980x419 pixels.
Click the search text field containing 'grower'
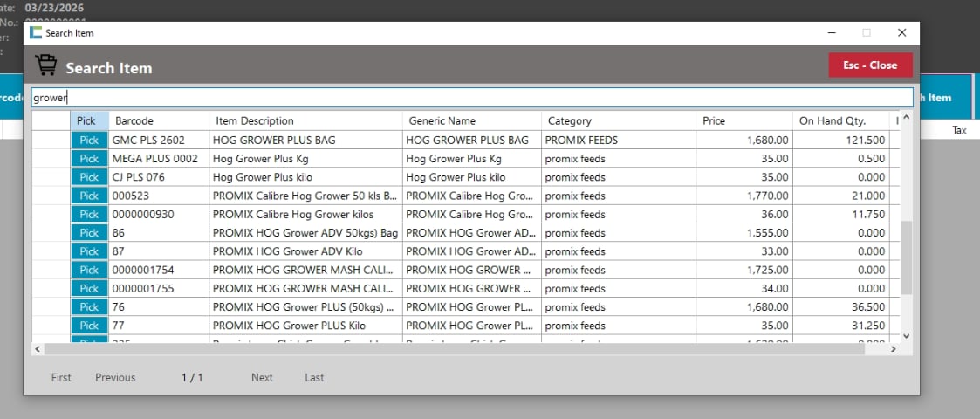[471, 98]
